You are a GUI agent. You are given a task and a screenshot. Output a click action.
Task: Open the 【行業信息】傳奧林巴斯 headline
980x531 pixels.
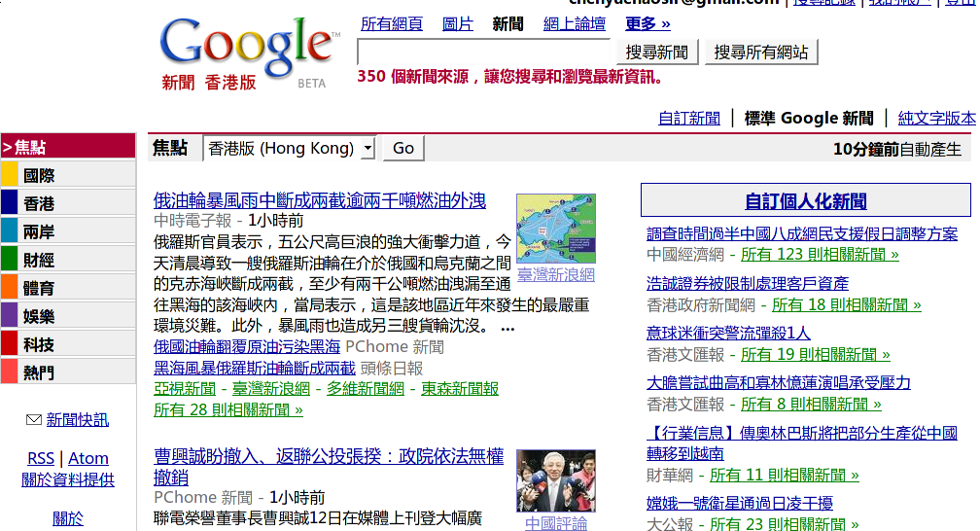click(802, 442)
